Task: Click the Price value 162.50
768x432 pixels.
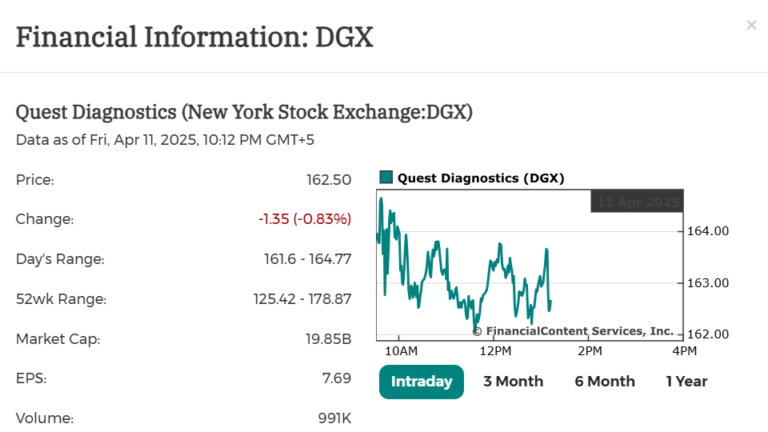Action: point(328,180)
